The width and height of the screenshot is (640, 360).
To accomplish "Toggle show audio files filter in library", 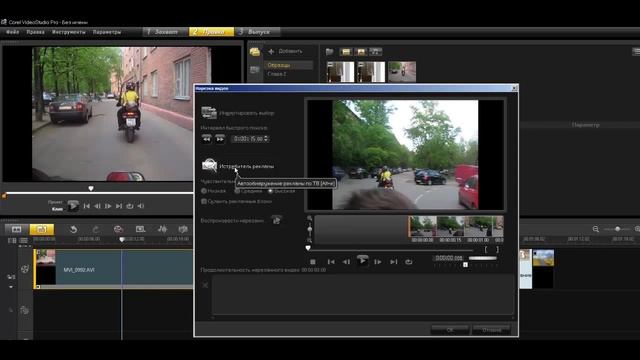I will coord(376,51).
